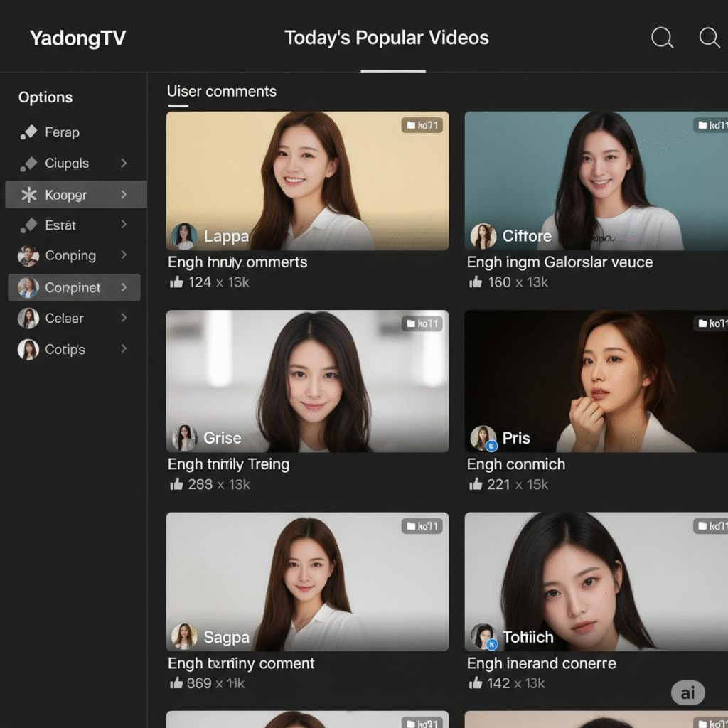Click the first magnifier search icon in header
The image size is (728, 728).
point(662,38)
